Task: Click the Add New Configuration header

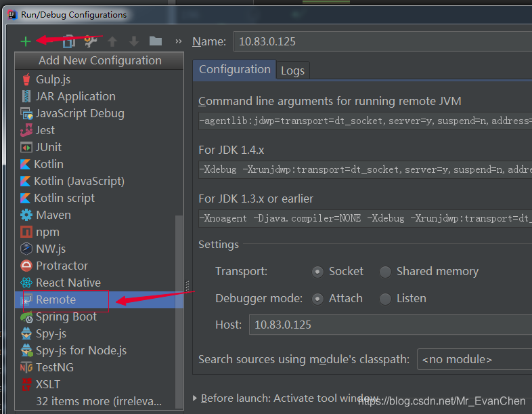Action: pyautogui.click(x=99, y=60)
